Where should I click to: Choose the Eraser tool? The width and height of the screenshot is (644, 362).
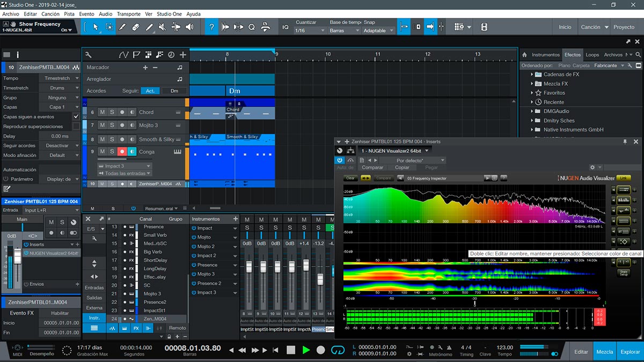pos(136,27)
